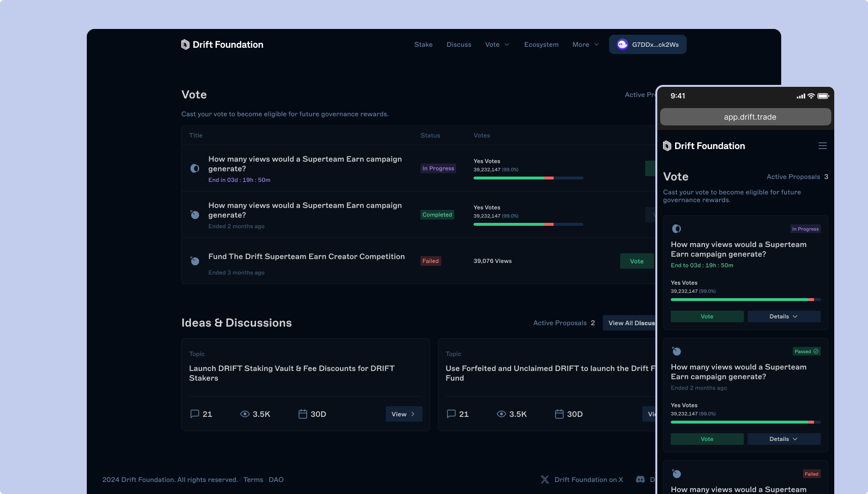Click the 'End in 03d : 19h : 50m' countdown
Image resolution: width=868 pixels, height=494 pixels.
click(239, 180)
